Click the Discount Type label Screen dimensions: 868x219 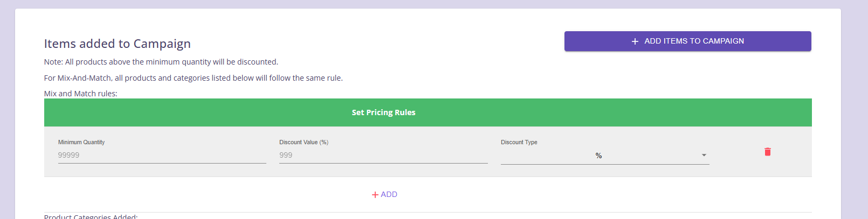click(x=519, y=142)
